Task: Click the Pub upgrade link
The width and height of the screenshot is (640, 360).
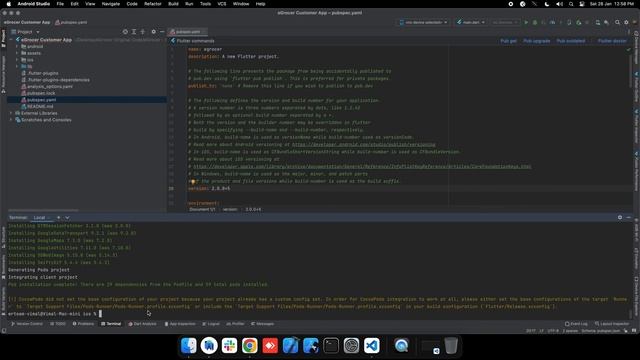Action: [537, 41]
